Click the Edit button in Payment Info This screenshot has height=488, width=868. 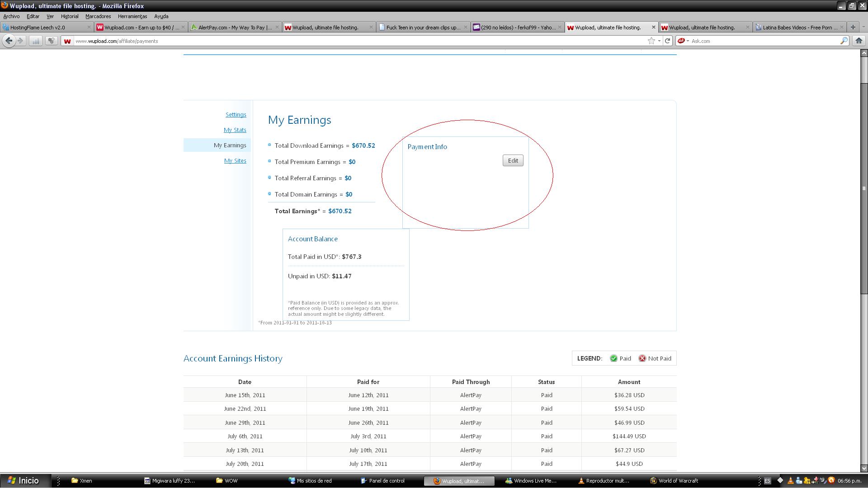513,160
